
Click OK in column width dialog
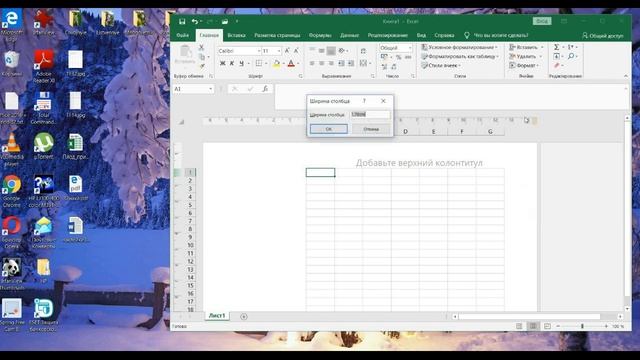click(329, 129)
